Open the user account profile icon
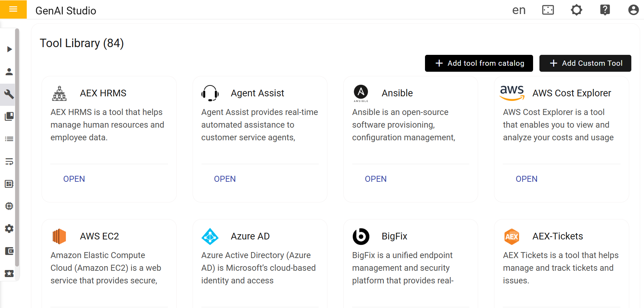Image resolution: width=644 pixels, height=308 pixels. (633, 10)
